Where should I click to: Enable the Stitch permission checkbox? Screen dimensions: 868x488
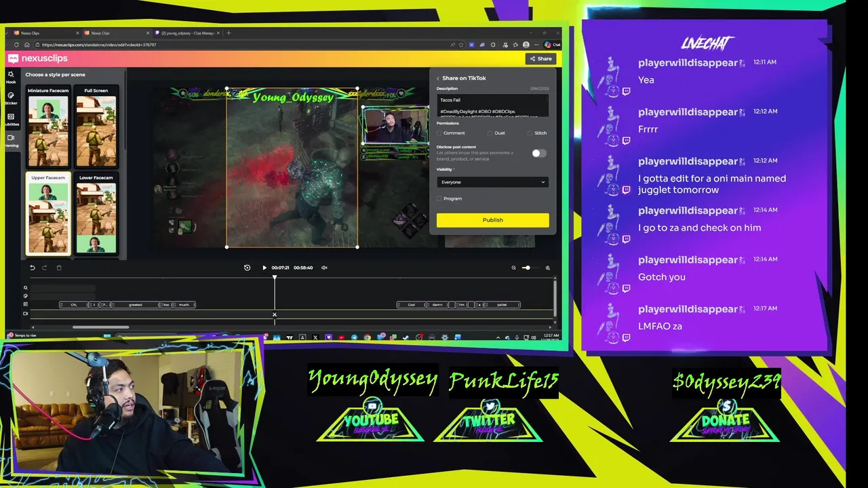(x=530, y=133)
